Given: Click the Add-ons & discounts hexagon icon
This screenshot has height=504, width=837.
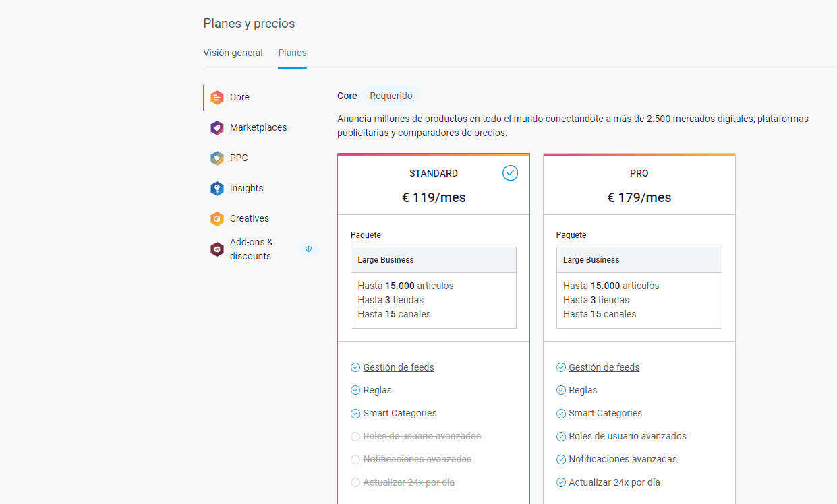Looking at the screenshot, I should pyautogui.click(x=217, y=249).
